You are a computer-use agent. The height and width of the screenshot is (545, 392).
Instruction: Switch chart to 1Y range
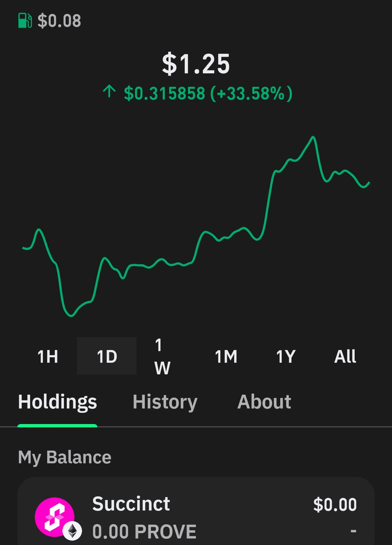tap(286, 356)
